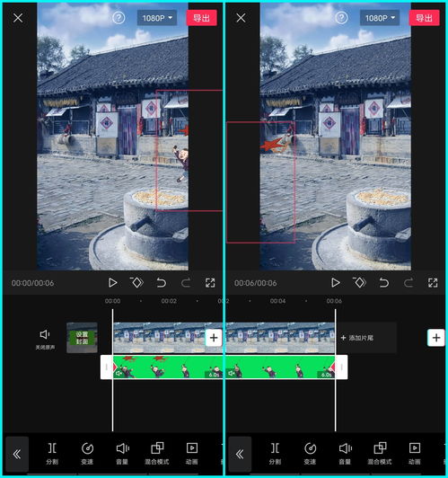
Task: Open 动画 animation tool in left toolbar
Action: [x=192, y=454]
